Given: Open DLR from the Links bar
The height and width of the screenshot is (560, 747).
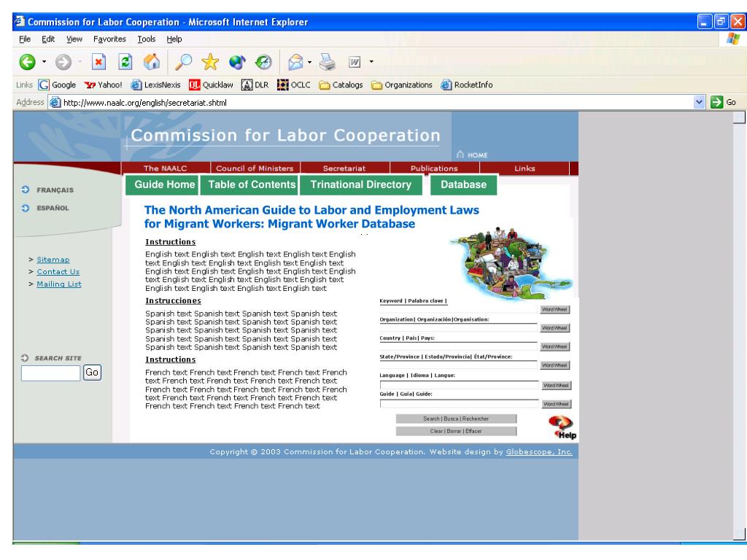Looking at the screenshot, I should tap(255, 85).
